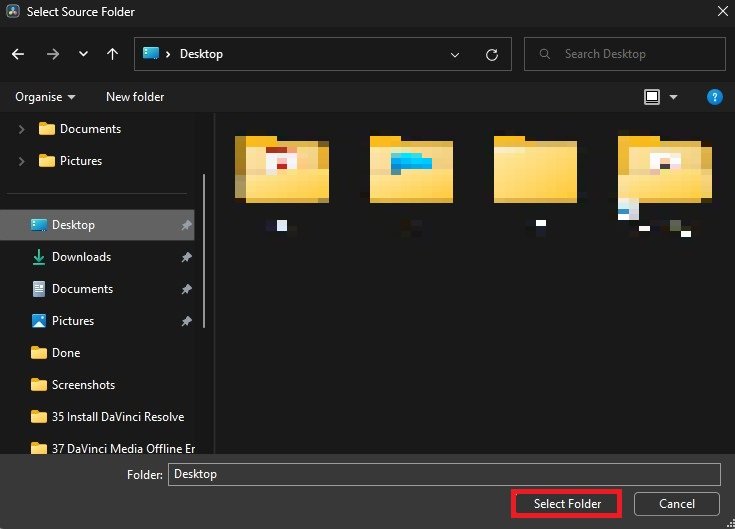Select Screenshots folder in sidebar
Image resolution: width=735 pixels, height=529 pixels.
[x=83, y=385]
